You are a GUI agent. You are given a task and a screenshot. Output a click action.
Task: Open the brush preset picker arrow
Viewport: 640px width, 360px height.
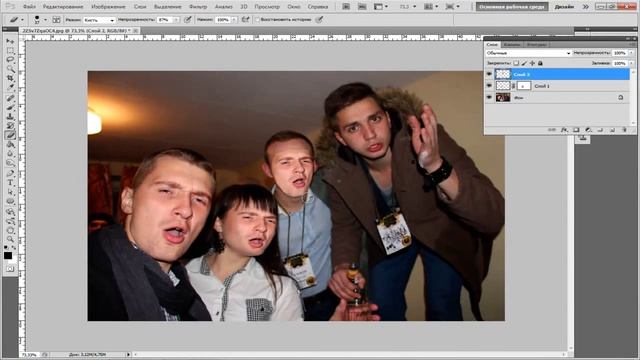point(45,20)
